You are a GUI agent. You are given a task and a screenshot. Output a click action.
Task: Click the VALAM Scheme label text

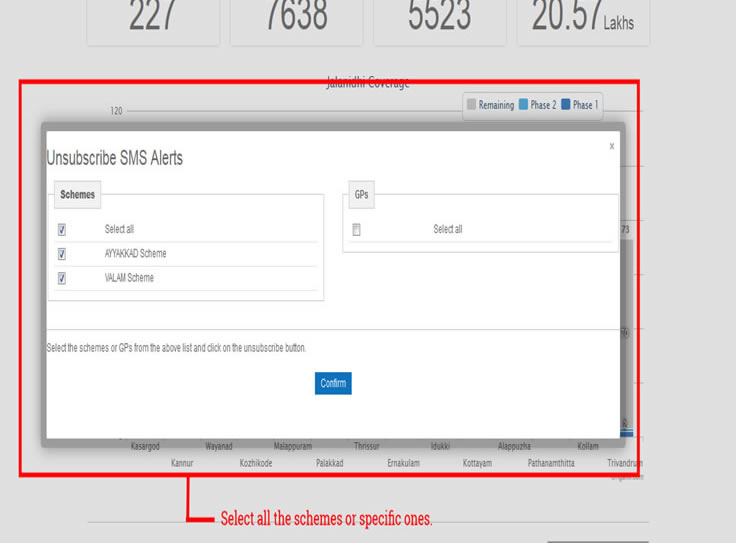(129, 278)
